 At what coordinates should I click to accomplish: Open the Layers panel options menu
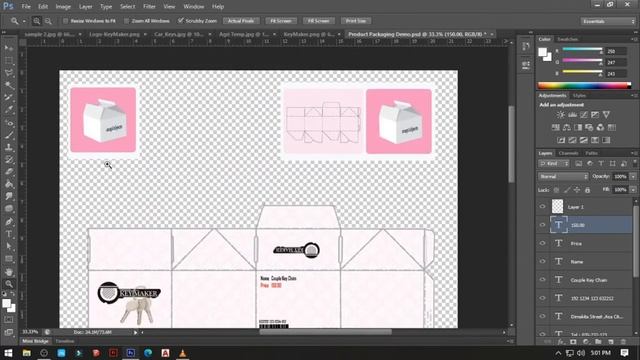(634, 153)
